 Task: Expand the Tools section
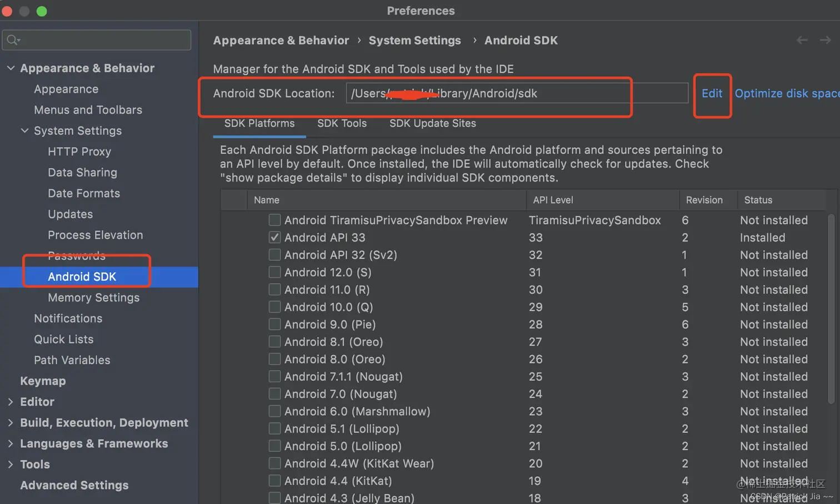pyautogui.click(x=11, y=464)
